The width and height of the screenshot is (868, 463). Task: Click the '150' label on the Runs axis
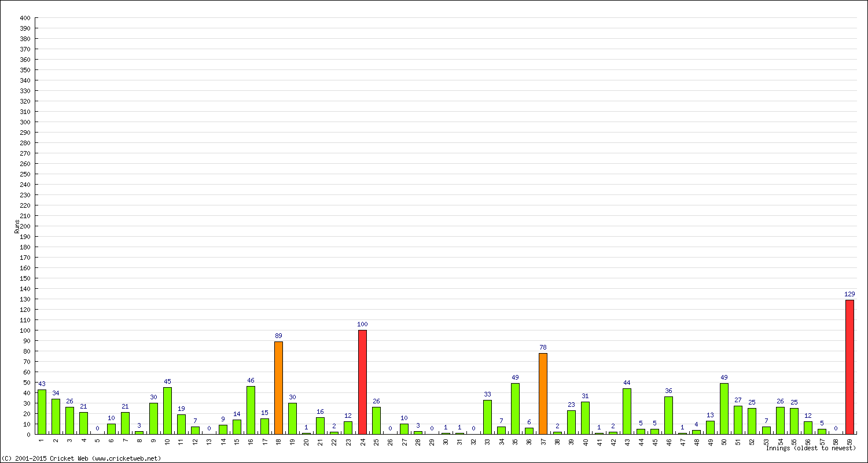point(24,278)
